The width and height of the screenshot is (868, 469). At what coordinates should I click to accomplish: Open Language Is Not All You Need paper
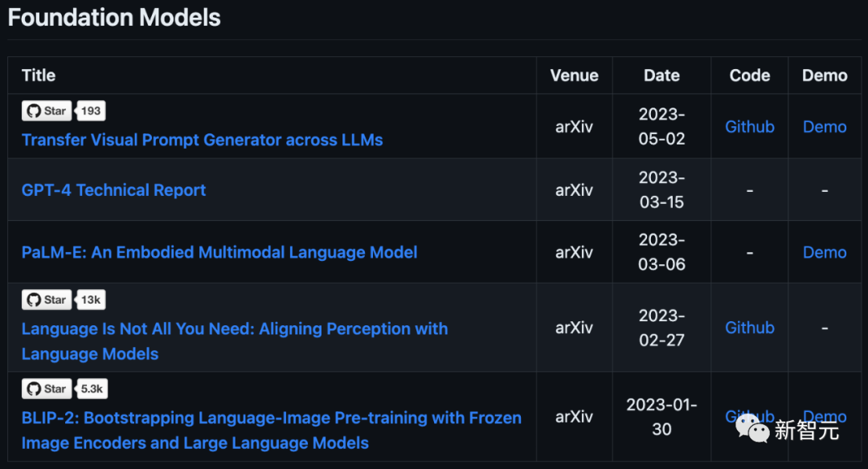click(x=234, y=328)
